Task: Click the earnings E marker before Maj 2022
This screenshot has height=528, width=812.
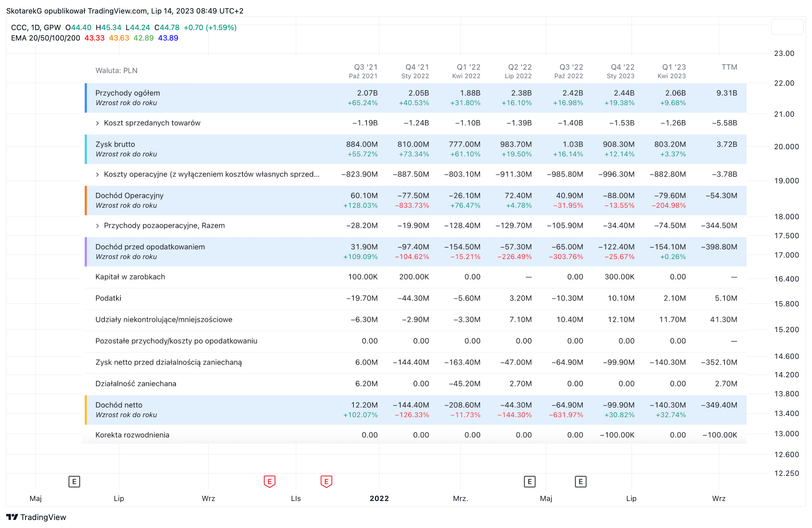Action: (529, 482)
